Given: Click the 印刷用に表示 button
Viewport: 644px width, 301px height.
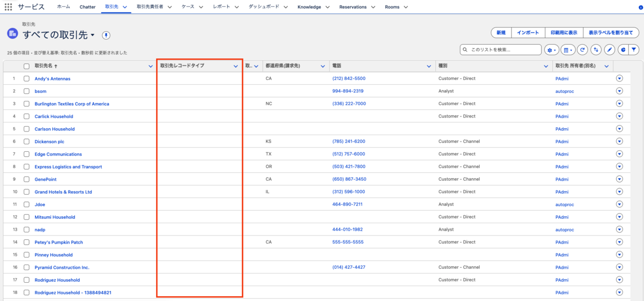Looking at the screenshot, I should [563, 33].
